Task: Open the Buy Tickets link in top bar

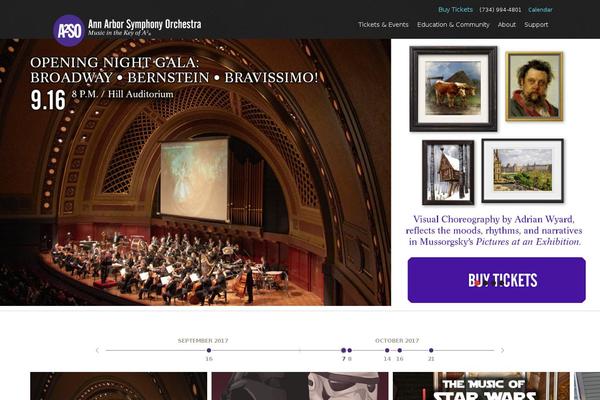Action: (455, 10)
